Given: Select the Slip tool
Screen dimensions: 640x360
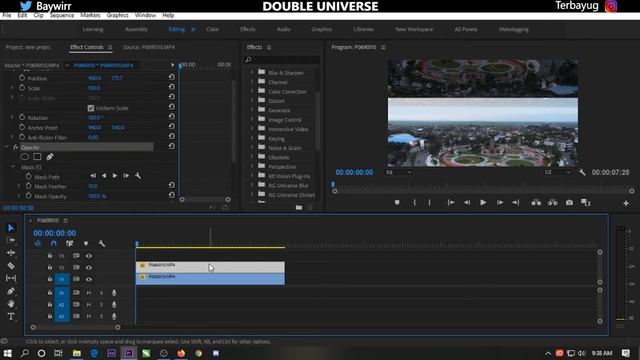Looking at the screenshot, I should coord(11,278).
